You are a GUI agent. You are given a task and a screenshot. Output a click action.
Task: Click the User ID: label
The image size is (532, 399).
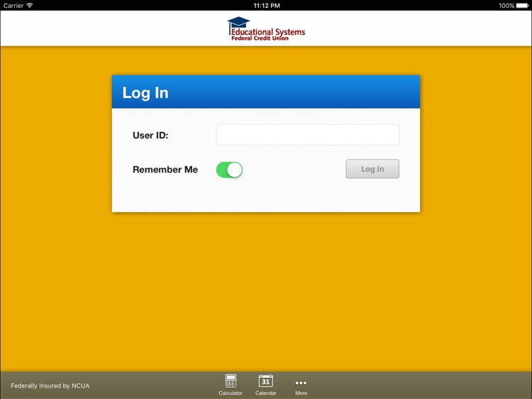point(150,135)
